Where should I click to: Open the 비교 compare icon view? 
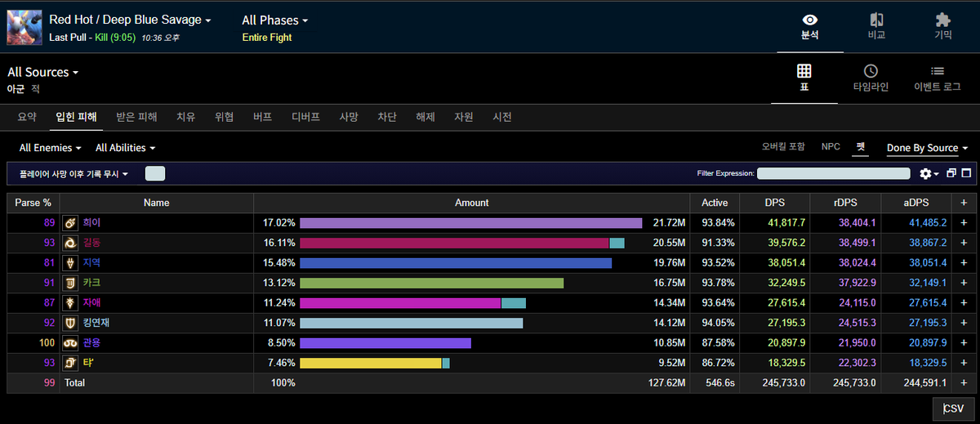coord(876,27)
